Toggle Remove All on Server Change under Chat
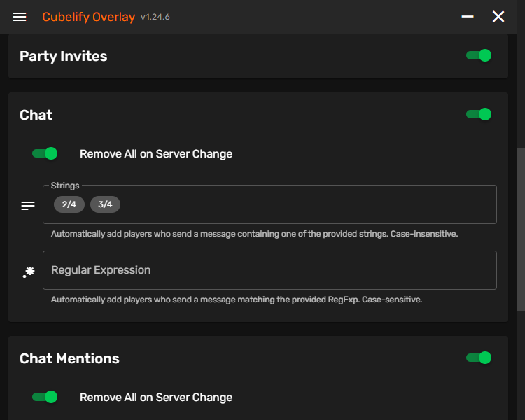 [45, 153]
